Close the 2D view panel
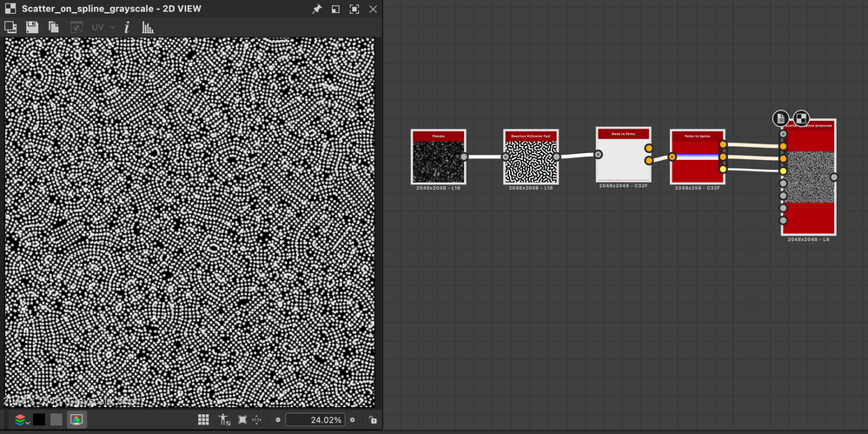The height and width of the screenshot is (434, 868). click(373, 9)
